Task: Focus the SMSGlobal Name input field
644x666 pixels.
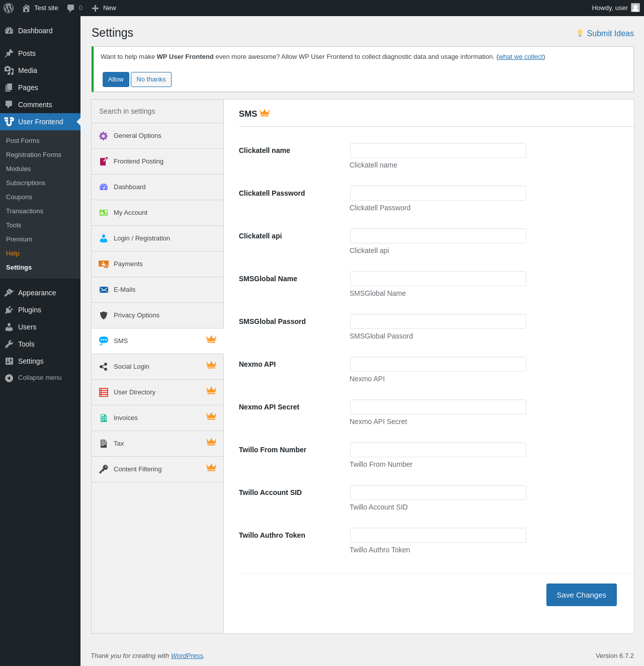Action: 438,279
